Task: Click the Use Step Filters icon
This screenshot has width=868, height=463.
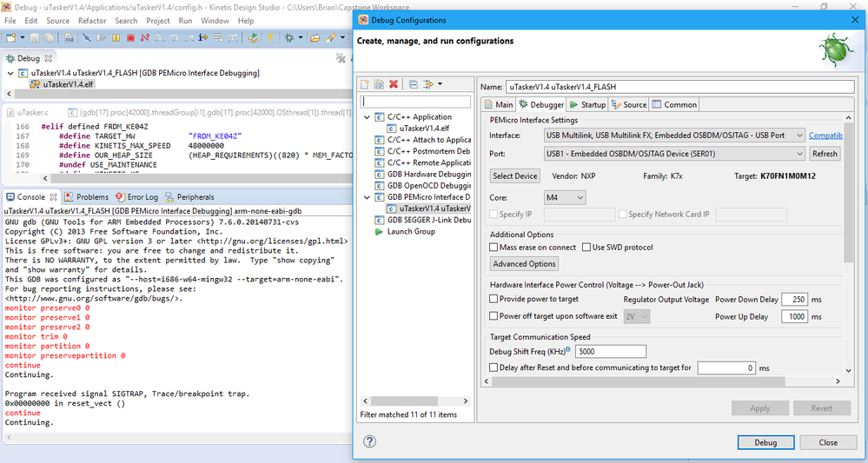Action: point(233,37)
